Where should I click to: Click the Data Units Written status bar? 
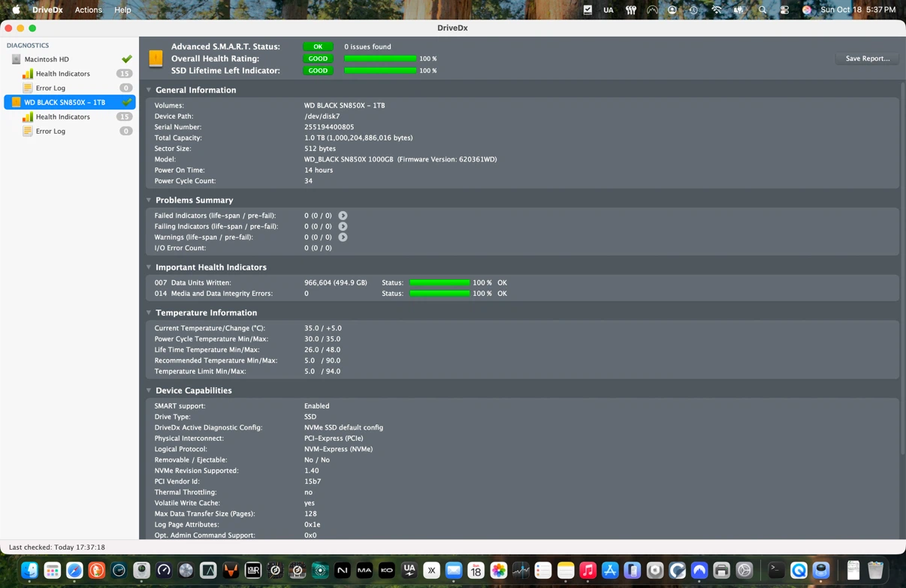coord(439,283)
